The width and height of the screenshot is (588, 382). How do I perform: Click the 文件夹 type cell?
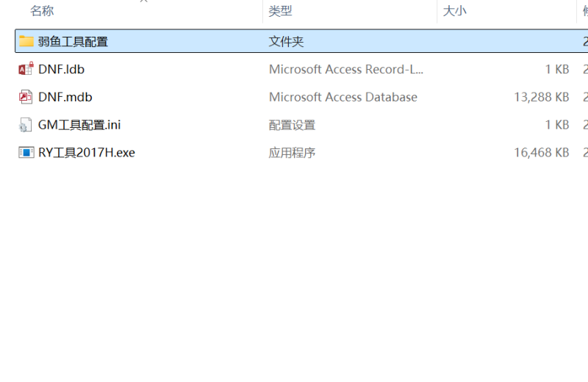coord(286,42)
